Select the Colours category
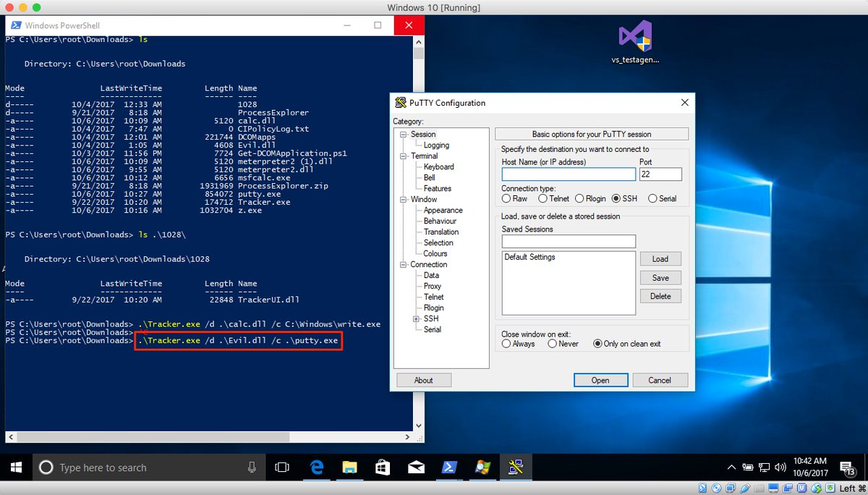This screenshot has height=495, width=868. pyautogui.click(x=434, y=253)
